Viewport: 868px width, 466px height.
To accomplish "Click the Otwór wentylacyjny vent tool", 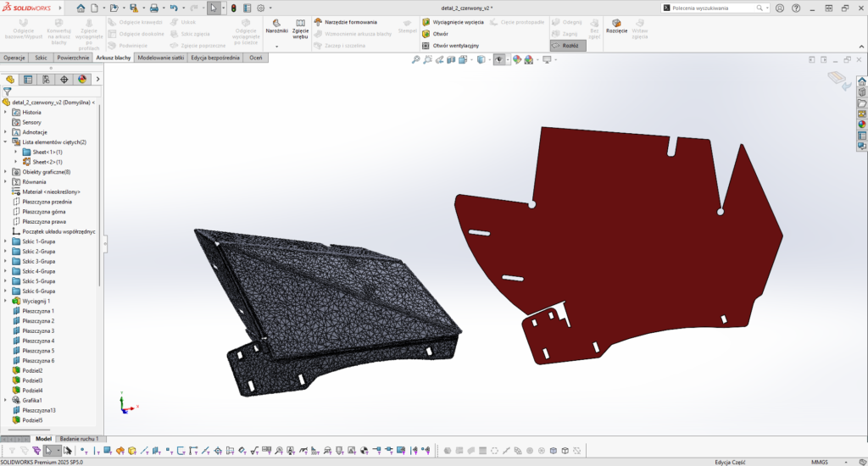I will click(x=451, y=46).
